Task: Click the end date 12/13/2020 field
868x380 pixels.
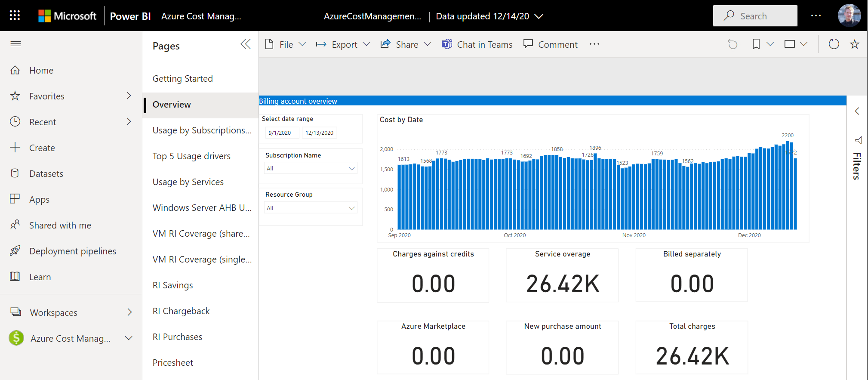Action: tap(320, 133)
